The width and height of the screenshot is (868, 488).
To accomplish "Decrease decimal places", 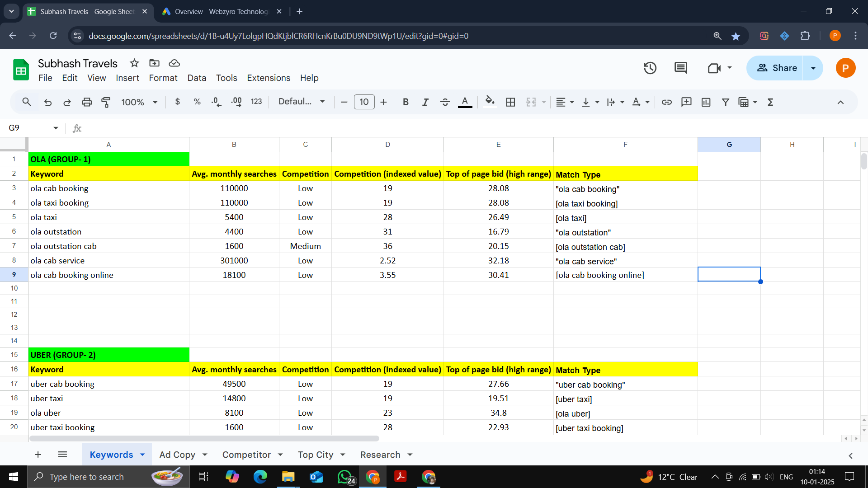I will [217, 102].
